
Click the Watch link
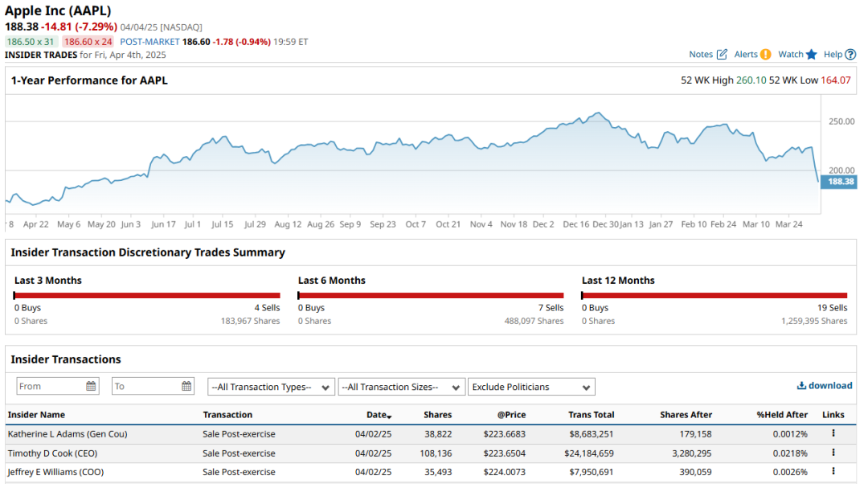(x=791, y=55)
